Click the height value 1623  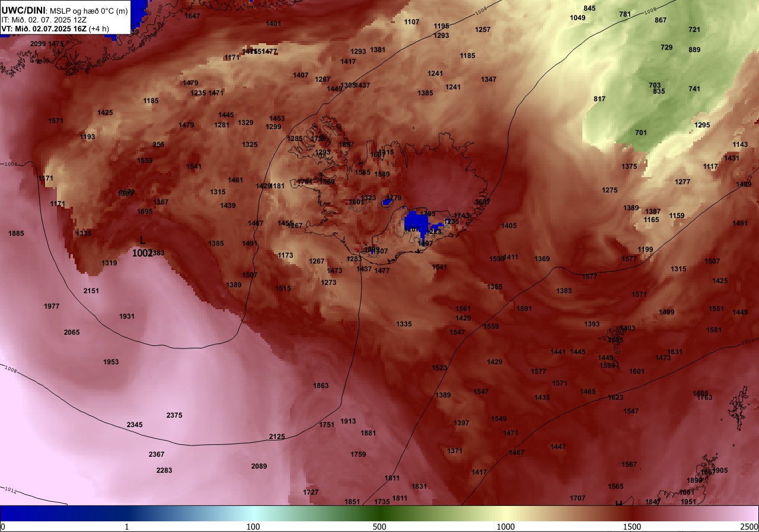(616, 398)
